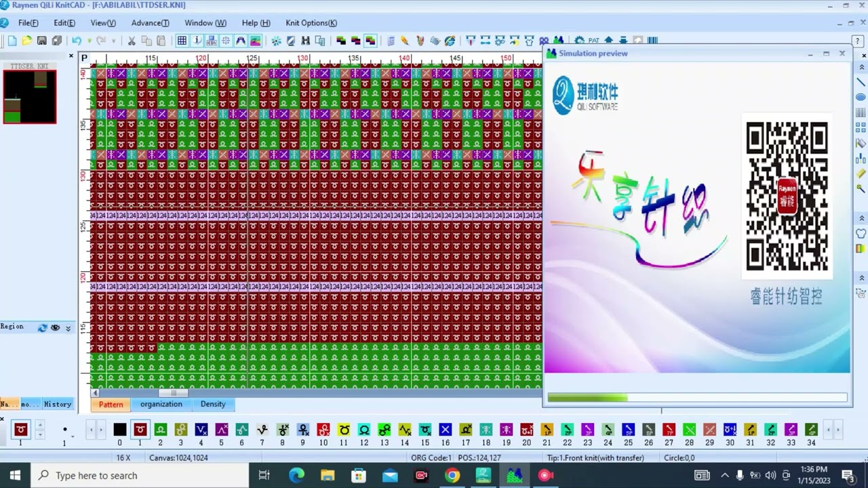Viewport: 868px width, 488px height.
Task: Open the History panel tab
Action: (x=58, y=404)
